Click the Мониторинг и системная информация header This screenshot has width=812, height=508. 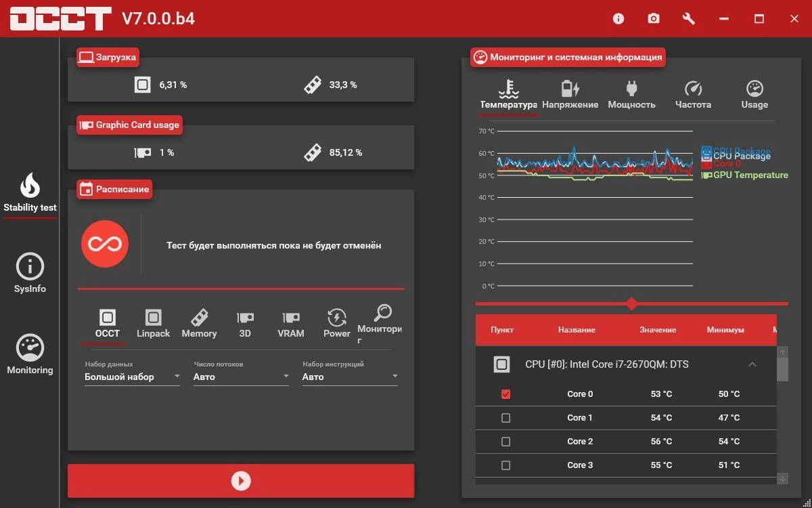(568, 57)
